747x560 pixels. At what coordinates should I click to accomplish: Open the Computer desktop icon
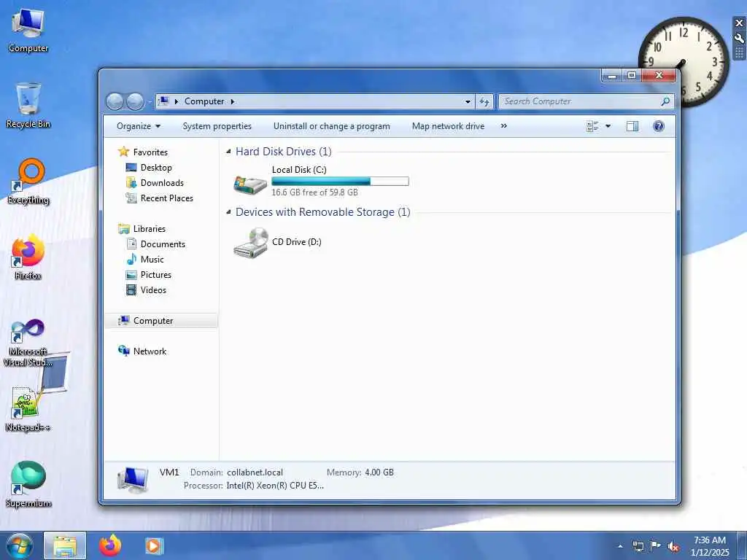(28, 30)
